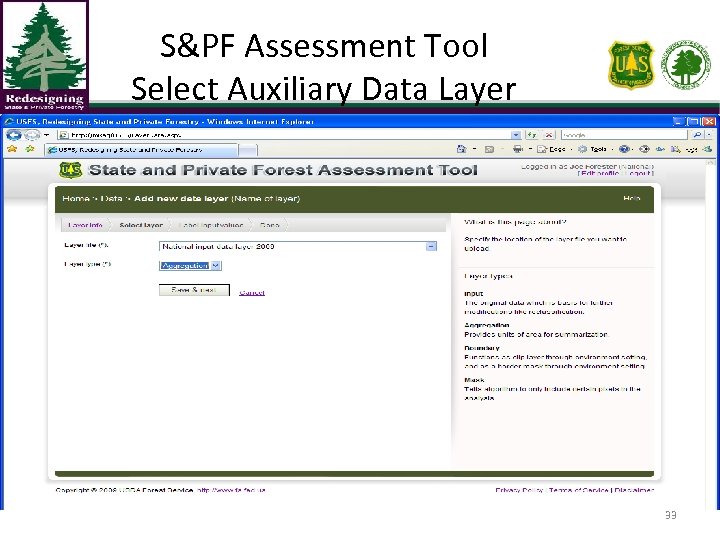Click the browser vertical scrollbar up arrow
The image size is (720, 540).
[x=710, y=163]
